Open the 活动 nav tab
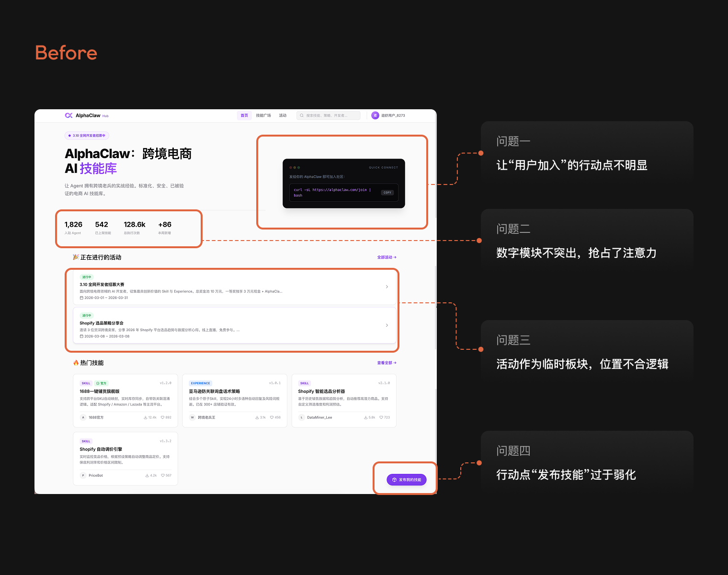The height and width of the screenshot is (575, 728). (x=283, y=115)
